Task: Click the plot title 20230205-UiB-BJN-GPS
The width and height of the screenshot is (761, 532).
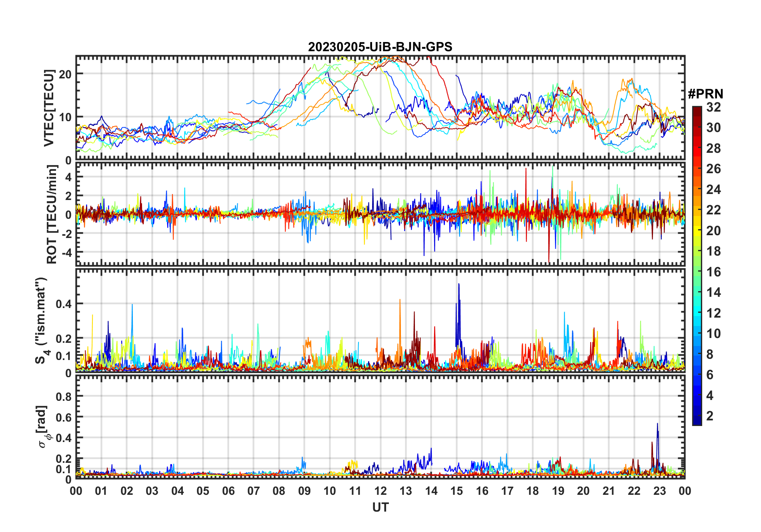Action: (380, 47)
